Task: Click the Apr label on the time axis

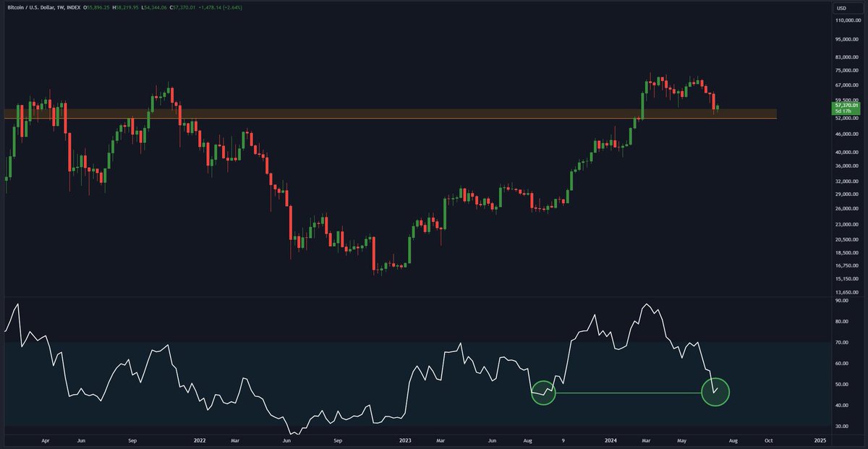Action: click(x=45, y=439)
